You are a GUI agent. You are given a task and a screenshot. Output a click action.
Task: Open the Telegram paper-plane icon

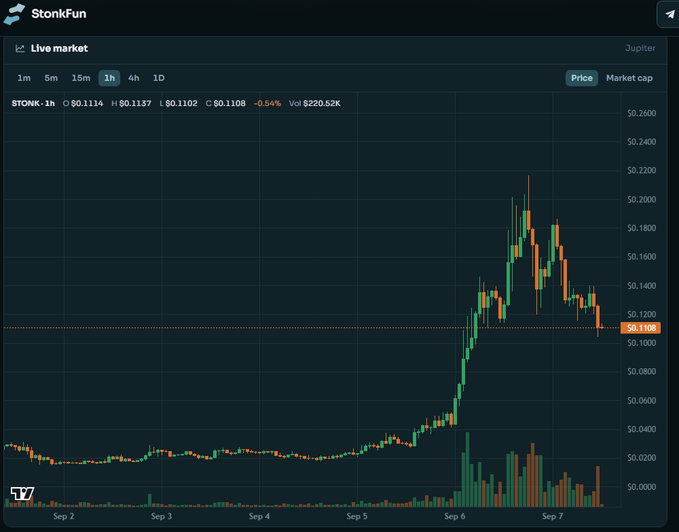point(669,14)
